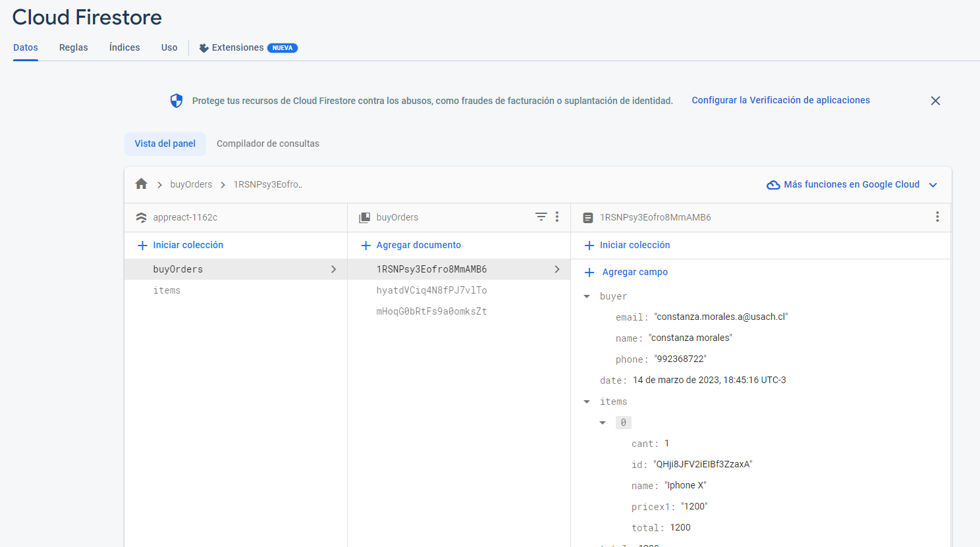This screenshot has width=980, height=547.
Task: Click the cant value 1
Action: pyautogui.click(x=667, y=443)
